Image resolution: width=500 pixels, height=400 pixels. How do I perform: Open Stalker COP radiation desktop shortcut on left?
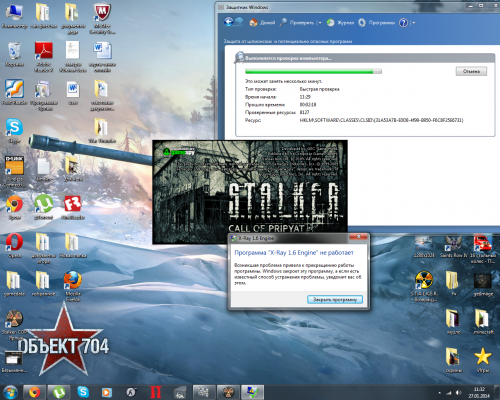tap(14, 324)
